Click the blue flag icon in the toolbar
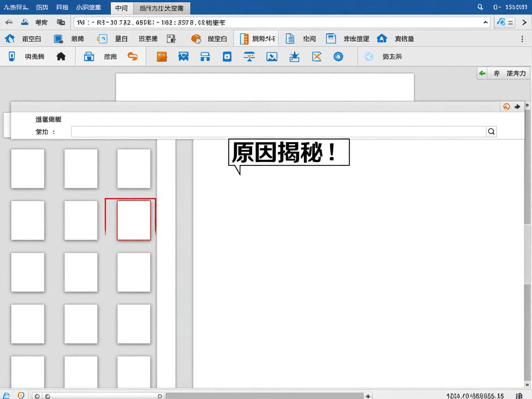 point(183,56)
